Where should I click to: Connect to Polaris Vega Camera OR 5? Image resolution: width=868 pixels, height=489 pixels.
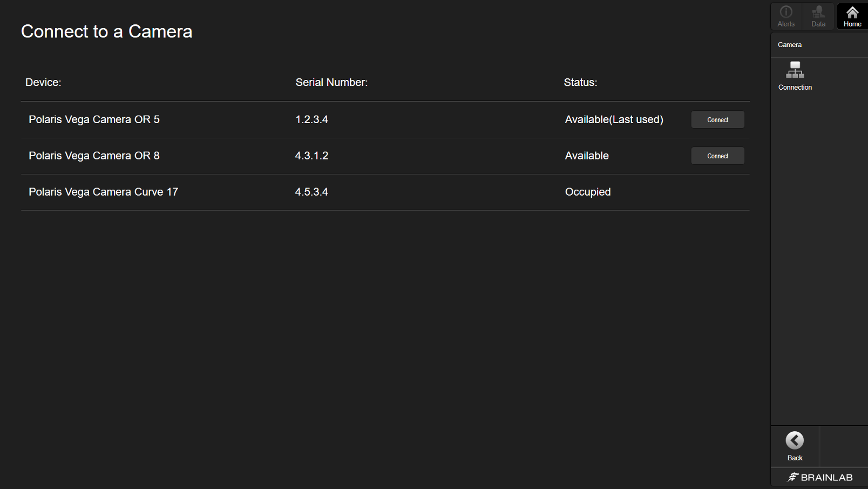click(x=717, y=119)
